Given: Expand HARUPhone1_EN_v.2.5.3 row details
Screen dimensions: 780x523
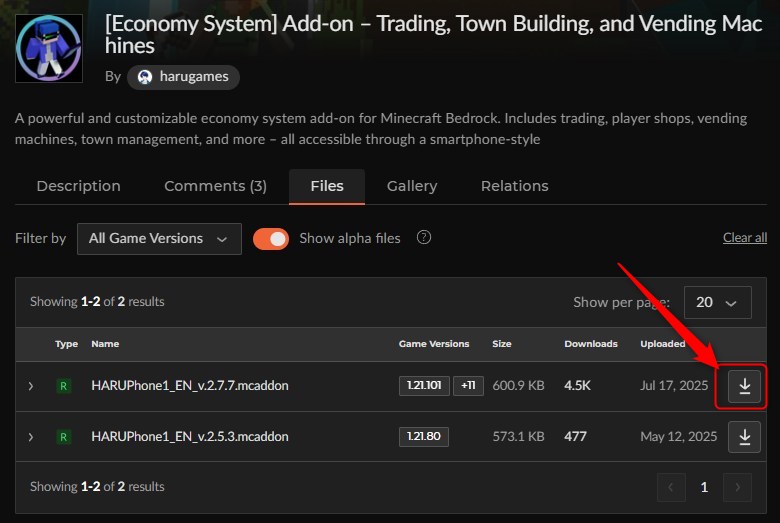Looking at the screenshot, I should coord(31,437).
